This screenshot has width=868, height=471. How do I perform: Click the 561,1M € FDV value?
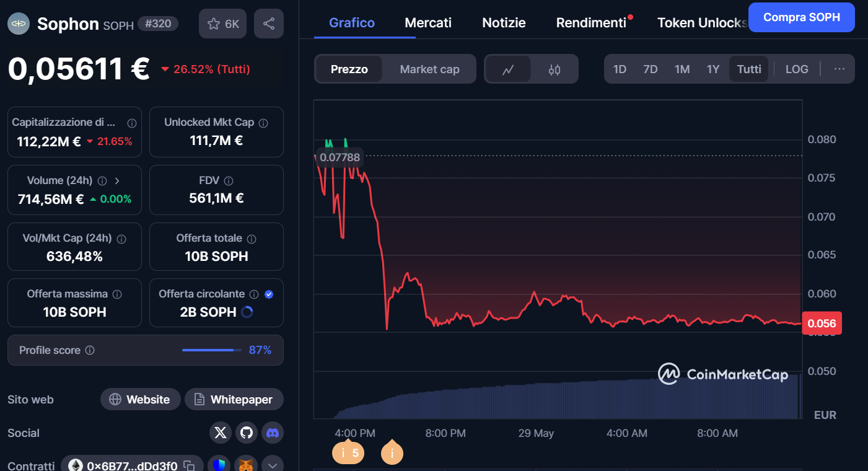(x=216, y=198)
